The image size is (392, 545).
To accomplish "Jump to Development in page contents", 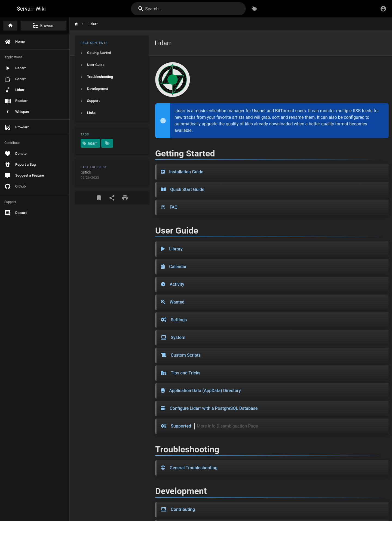I will pyautogui.click(x=112, y=89).
